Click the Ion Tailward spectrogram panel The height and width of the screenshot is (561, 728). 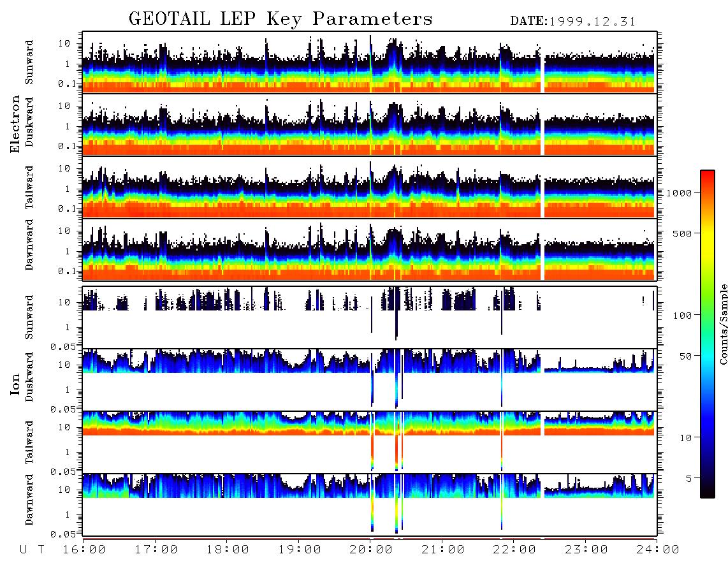pos(370,442)
